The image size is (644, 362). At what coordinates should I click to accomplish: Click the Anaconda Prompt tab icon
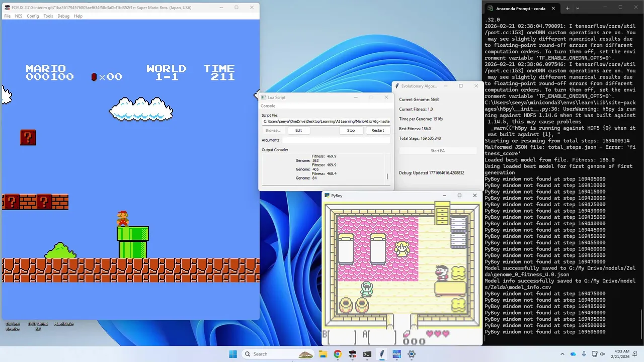[x=490, y=9]
